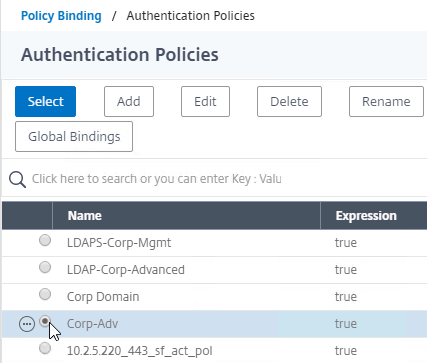Add a new authentication policy
Image resolution: width=427 pixels, height=363 pixels.
tap(129, 101)
